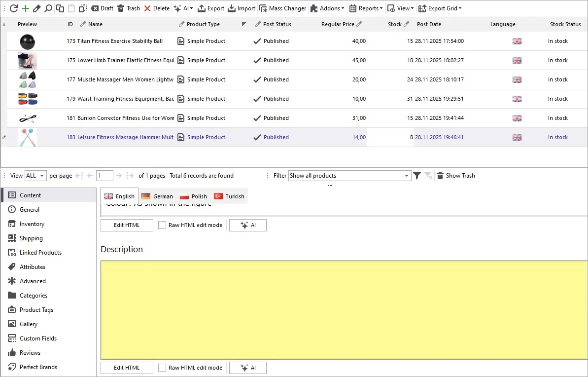Image resolution: width=588 pixels, height=377 pixels.
Task: Click the Edit HTML button under Description
Action: click(x=126, y=368)
